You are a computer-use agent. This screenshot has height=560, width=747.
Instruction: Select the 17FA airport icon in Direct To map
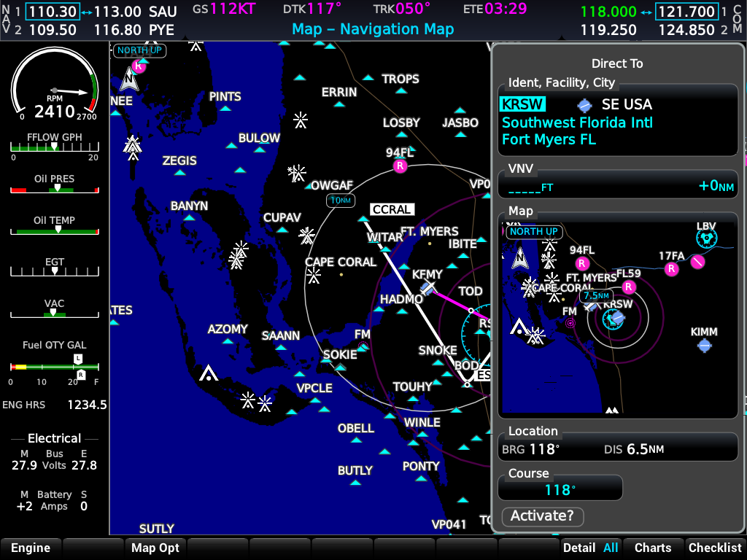(671, 269)
